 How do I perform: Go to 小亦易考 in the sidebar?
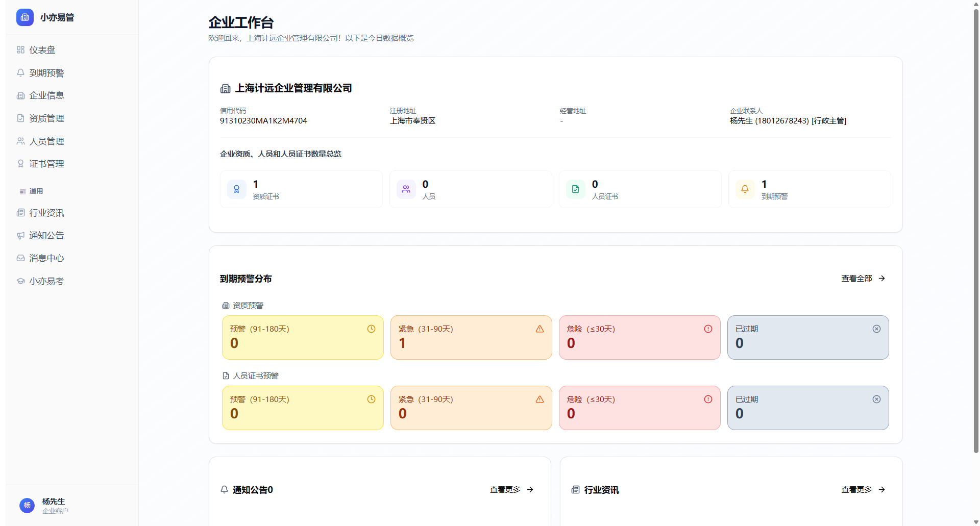[x=72, y=281]
